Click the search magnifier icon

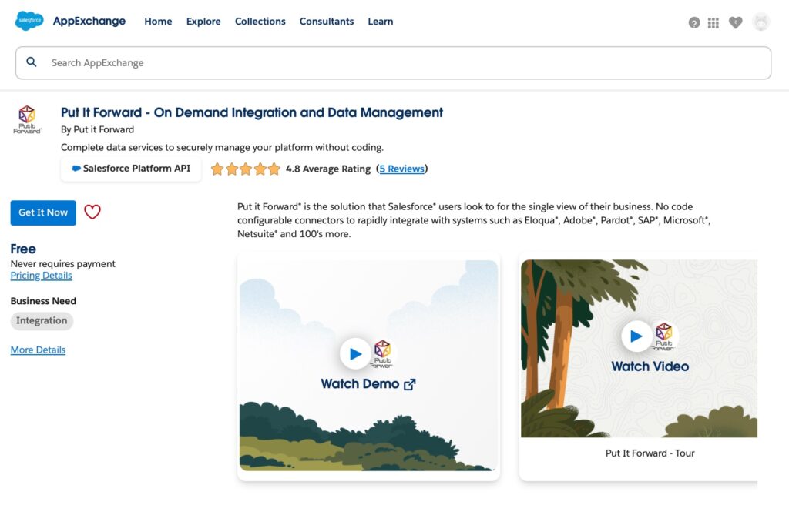(31, 62)
